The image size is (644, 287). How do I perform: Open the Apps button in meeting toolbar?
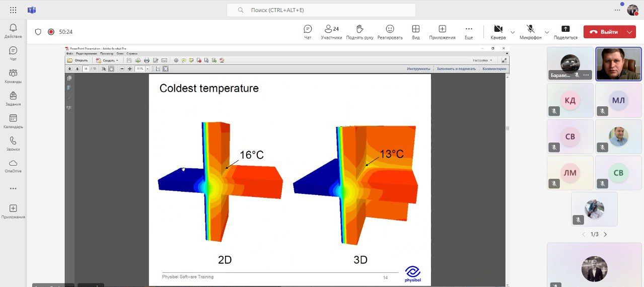[x=442, y=32]
